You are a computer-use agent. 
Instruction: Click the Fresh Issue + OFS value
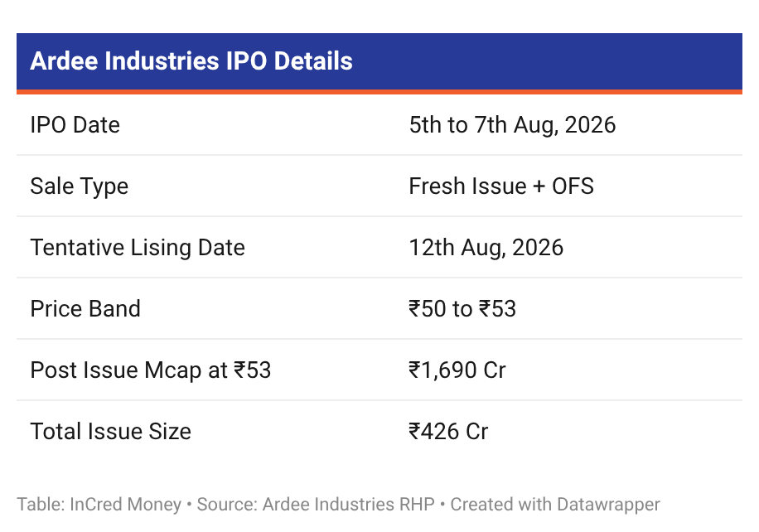click(x=501, y=186)
